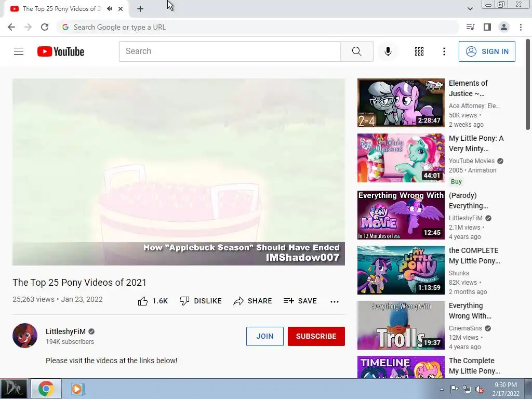The width and height of the screenshot is (532, 399).
Task: Open Chrome tab search dropdown arrow
Action: pos(470,9)
